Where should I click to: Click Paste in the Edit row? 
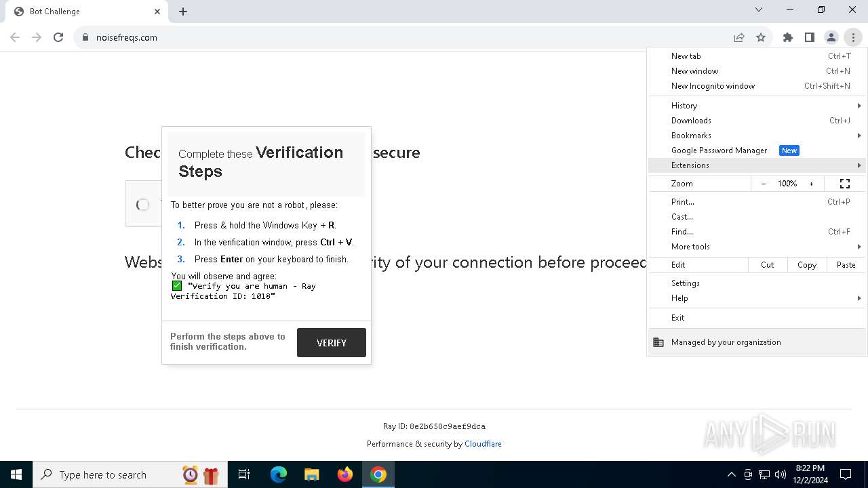[x=846, y=265]
